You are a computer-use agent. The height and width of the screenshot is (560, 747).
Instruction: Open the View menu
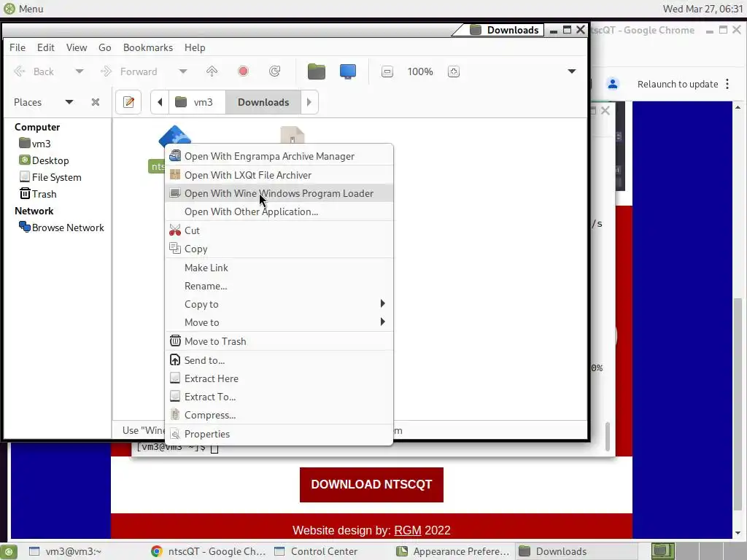[x=76, y=47]
